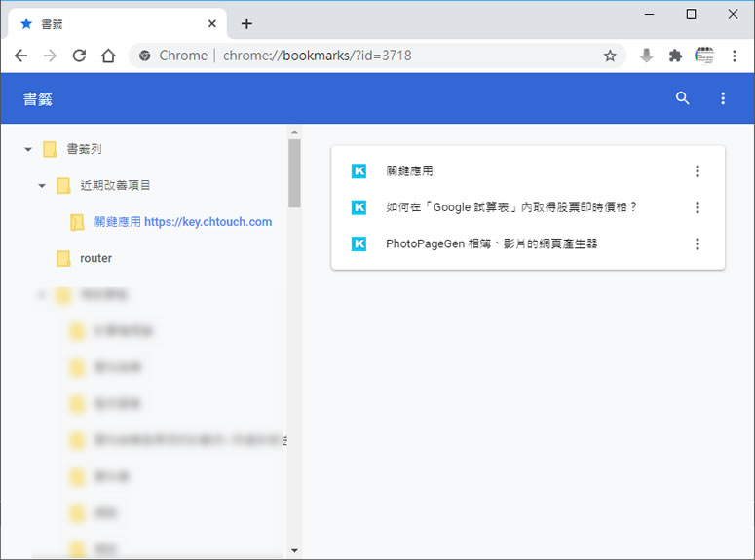Select the 近期改善項目 folder
755x560 pixels.
[115, 185]
